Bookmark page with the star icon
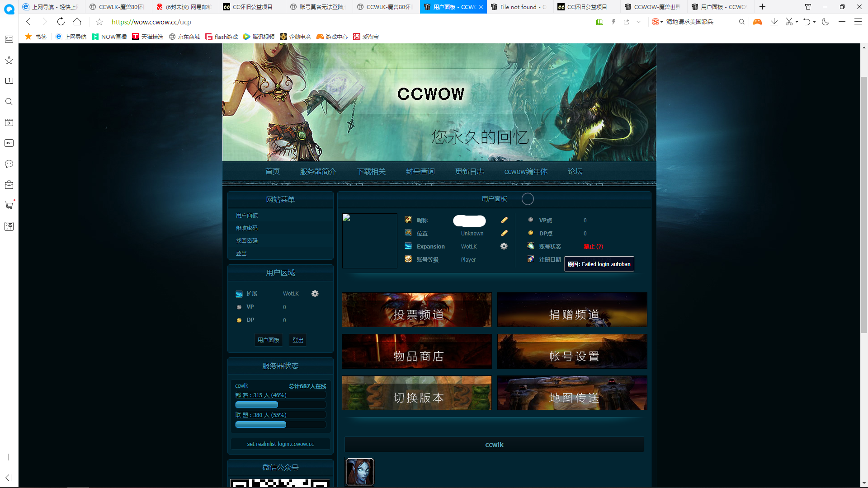This screenshot has height=488, width=868. [99, 22]
